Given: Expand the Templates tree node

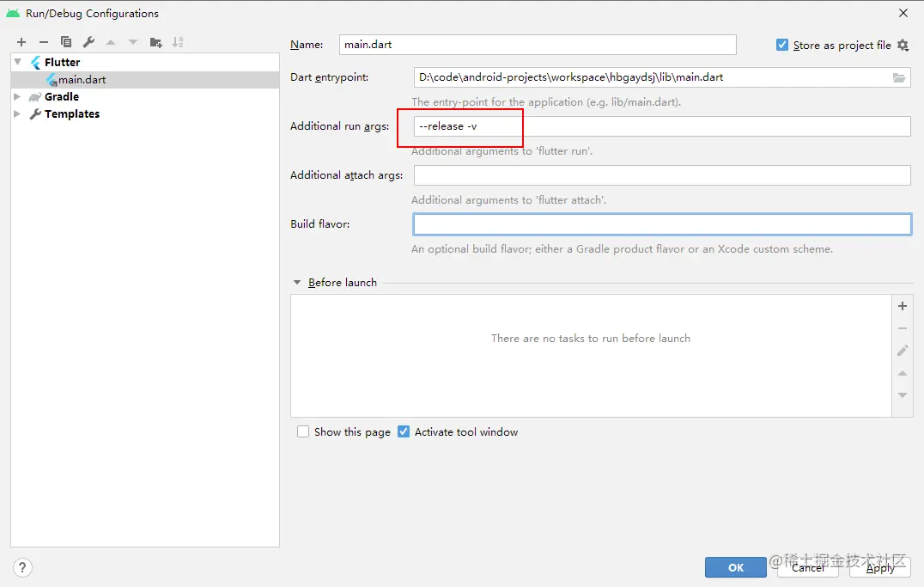Looking at the screenshot, I should (x=18, y=113).
